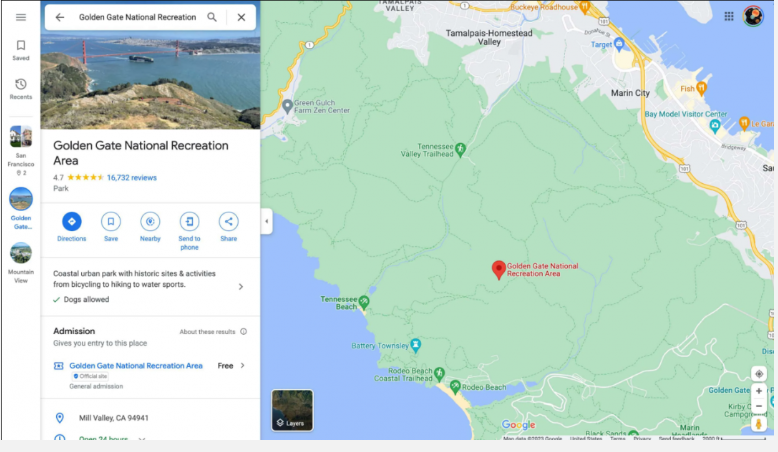Focus the Golden Gate National Recreation search field

coord(137,17)
